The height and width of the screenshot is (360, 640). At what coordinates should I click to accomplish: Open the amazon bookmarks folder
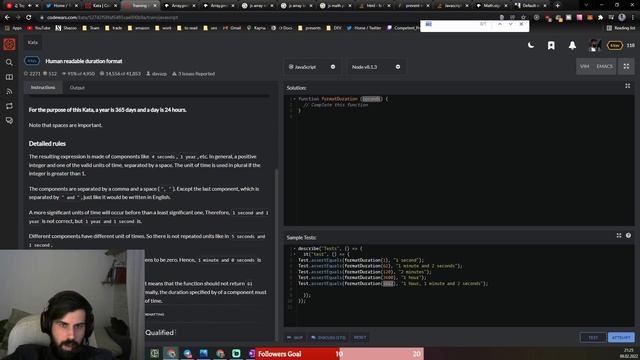[139, 28]
